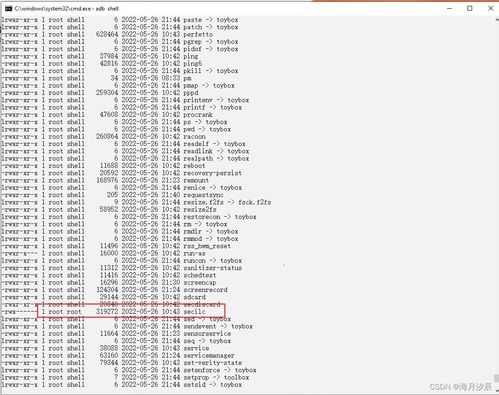This screenshot has width=499, height=395.
Task: Click the window title 'cmd.exe - adb shell'
Action: [x=67, y=8]
